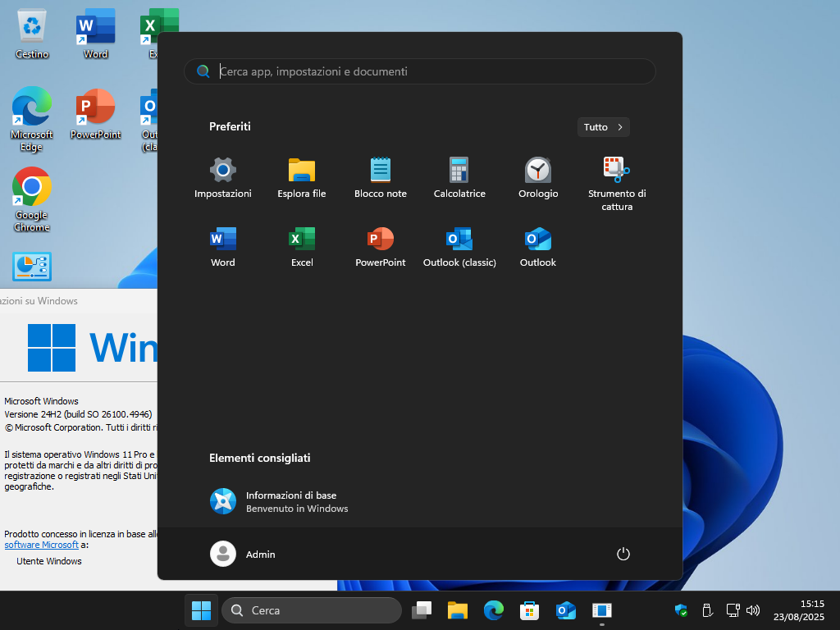This screenshot has height=630, width=840.
Task: Select control panel style desktop icon below Chrome
Action: click(32, 267)
